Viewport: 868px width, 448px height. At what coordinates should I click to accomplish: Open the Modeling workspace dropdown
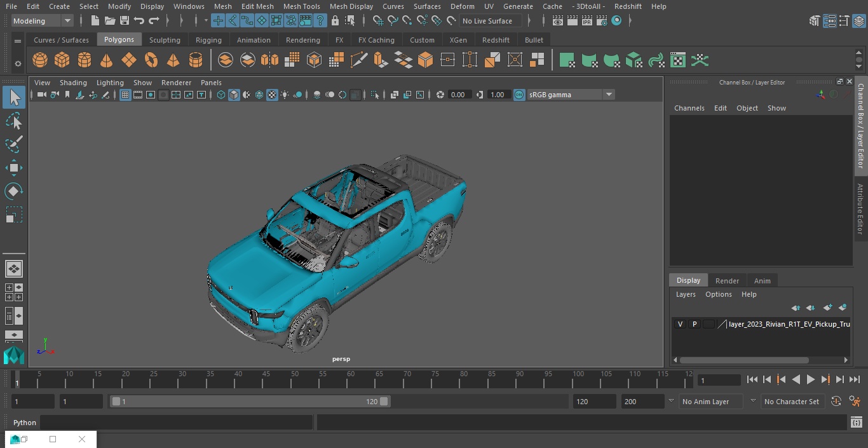[43, 21]
